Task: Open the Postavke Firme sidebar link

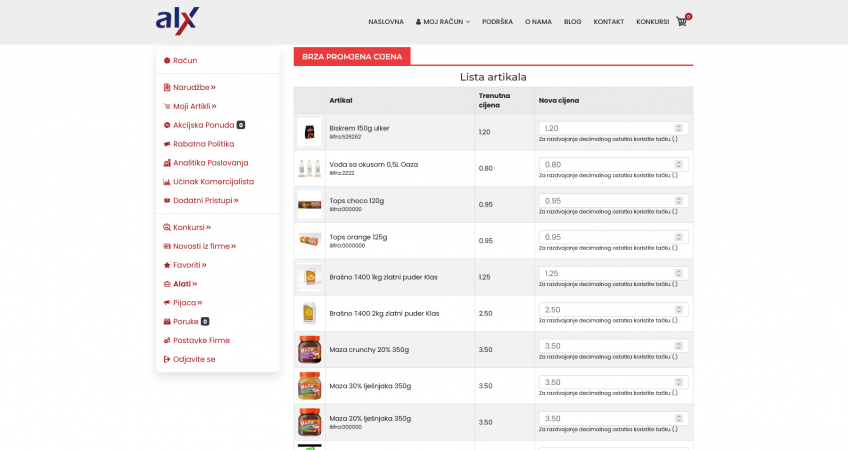Action: [201, 340]
